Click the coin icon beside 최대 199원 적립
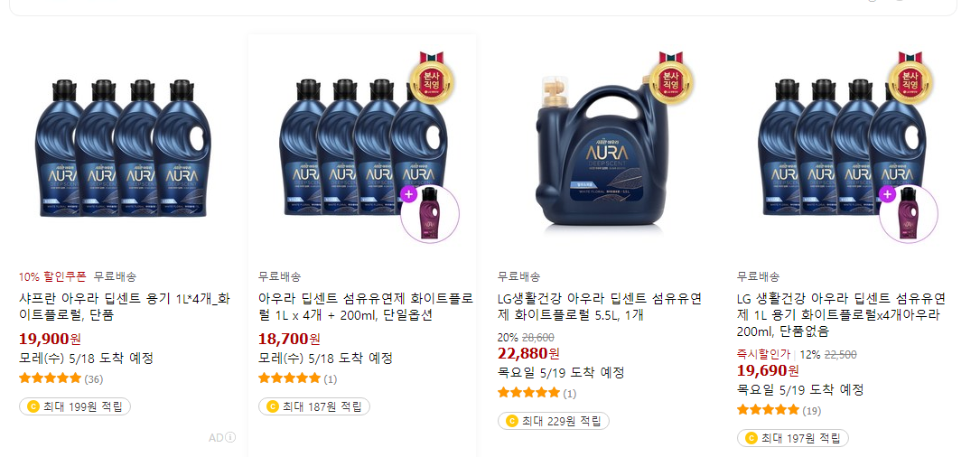Image resolution: width=980 pixels, height=457 pixels. coord(33,406)
